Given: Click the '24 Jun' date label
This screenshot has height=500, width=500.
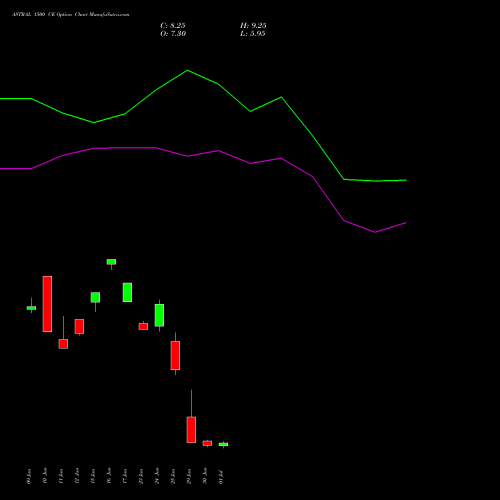Looking at the screenshot, I should click(x=157, y=475).
